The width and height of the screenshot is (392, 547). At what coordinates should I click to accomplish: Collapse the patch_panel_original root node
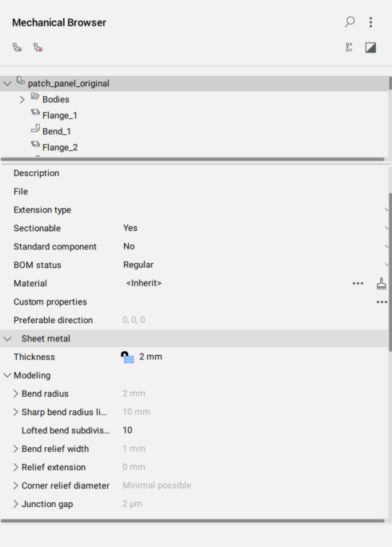click(x=7, y=84)
